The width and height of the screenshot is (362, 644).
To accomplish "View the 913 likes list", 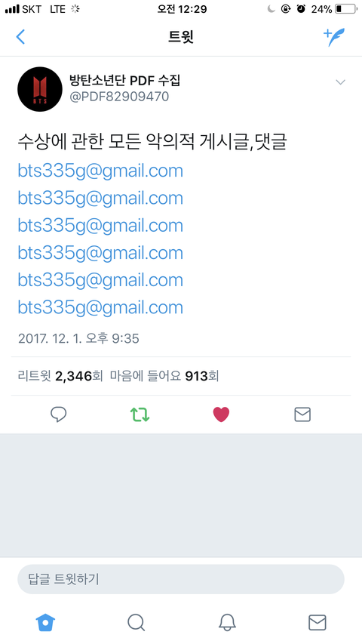I will pos(164,376).
